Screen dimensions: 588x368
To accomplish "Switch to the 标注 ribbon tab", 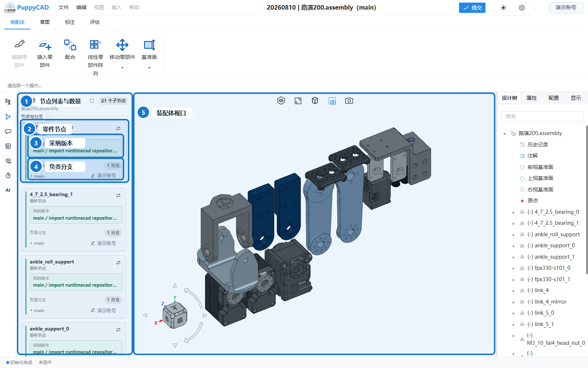I will click(70, 22).
